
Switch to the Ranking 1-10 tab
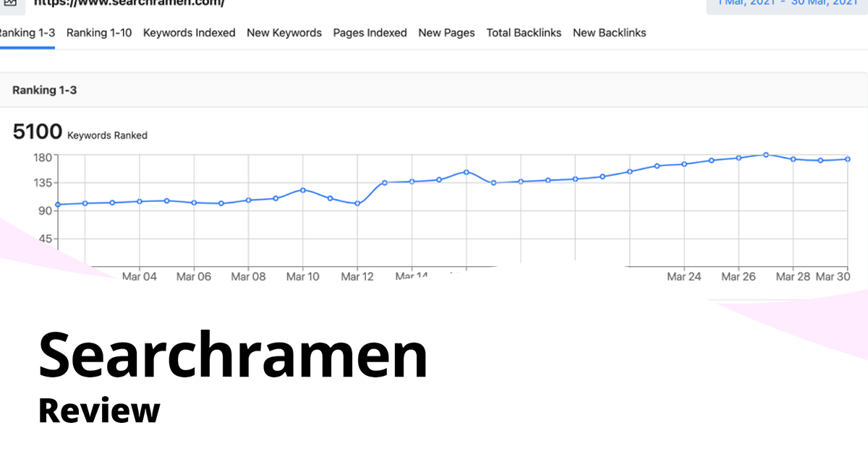tap(99, 33)
